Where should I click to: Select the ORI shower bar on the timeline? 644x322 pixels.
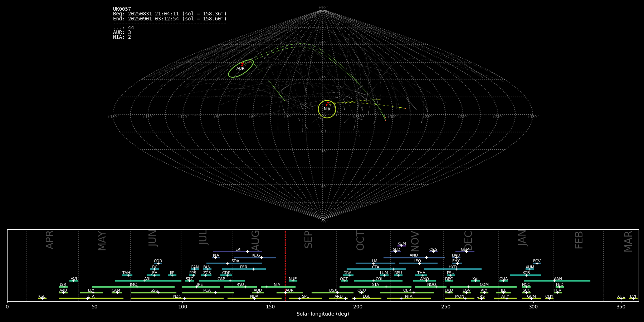[378, 281]
